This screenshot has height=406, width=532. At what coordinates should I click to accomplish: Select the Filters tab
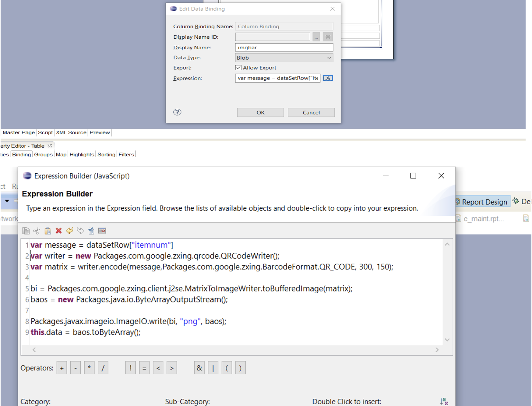point(126,154)
